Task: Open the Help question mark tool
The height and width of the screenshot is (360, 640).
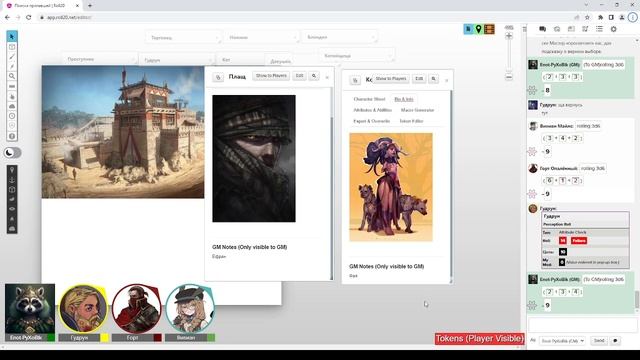Action: 12,136
